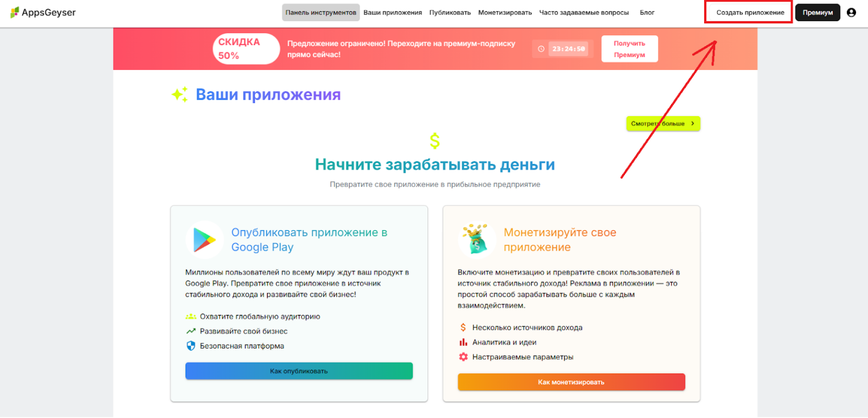Go to Часто задаваемые вопросы section

583,11
